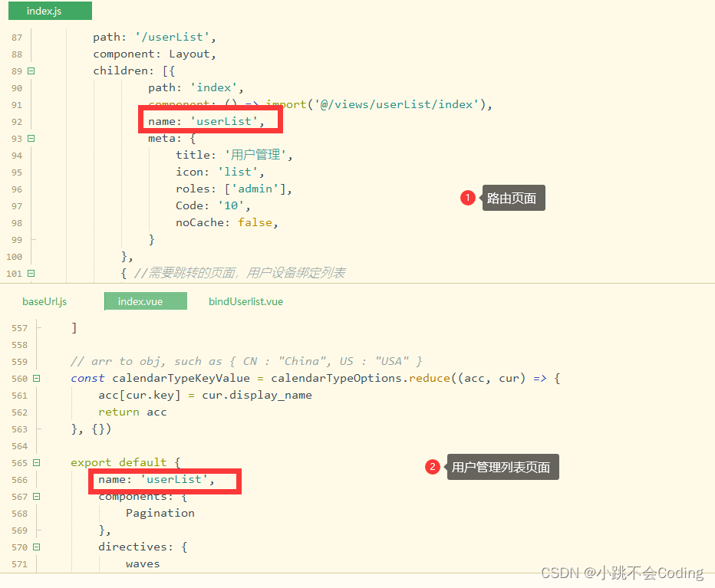Viewport: 715px width, 588px height.
Task: Click the 'meta: {' line
Action: [172, 138]
